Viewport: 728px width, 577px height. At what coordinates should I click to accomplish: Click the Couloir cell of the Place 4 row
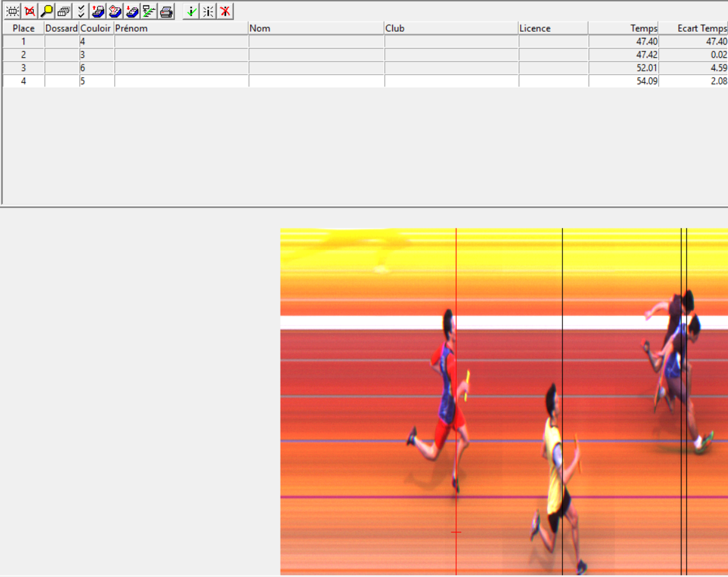coord(97,81)
